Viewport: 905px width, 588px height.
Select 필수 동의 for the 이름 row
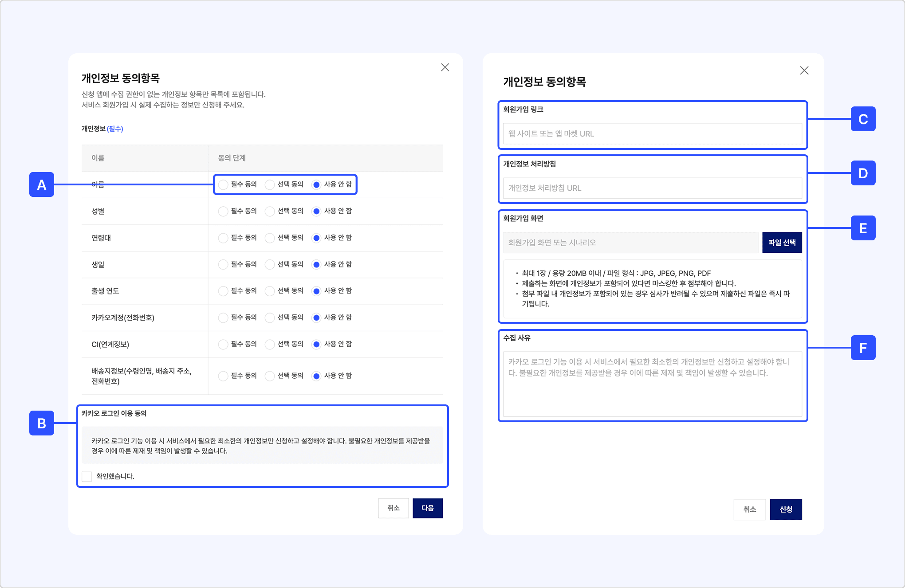(223, 184)
